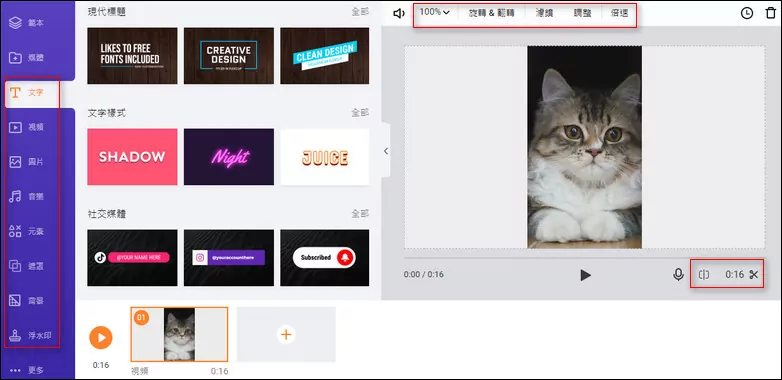The width and height of the screenshot is (782, 380).
Task: Choose the LIKES TO FREE FONTS INCLUDED title
Action: (132, 55)
